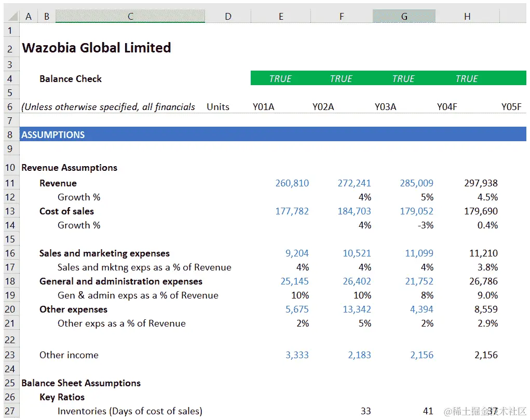530x420 pixels.
Task: Select the Y02A Other expenses 13,342
Action: coord(357,309)
